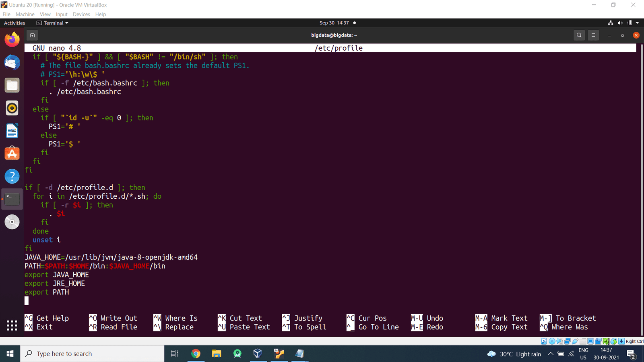Open Rhythmbox music player icon
The height and width of the screenshot is (362, 644).
(12, 108)
